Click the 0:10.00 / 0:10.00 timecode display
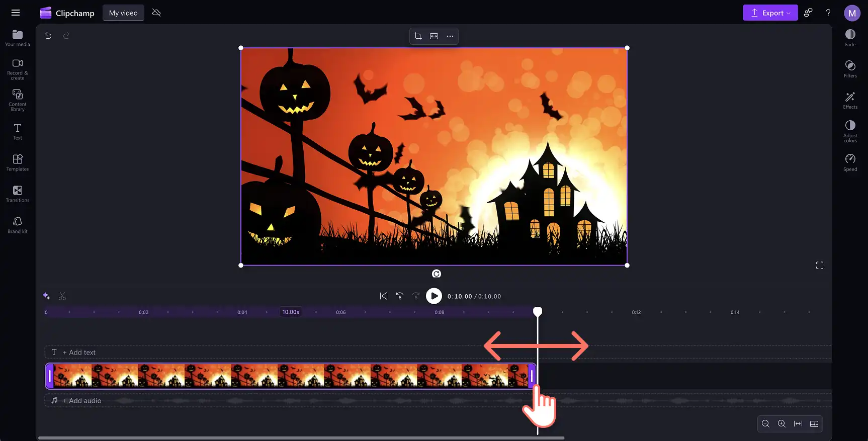The width and height of the screenshot is (868, 441). [474, 297]
